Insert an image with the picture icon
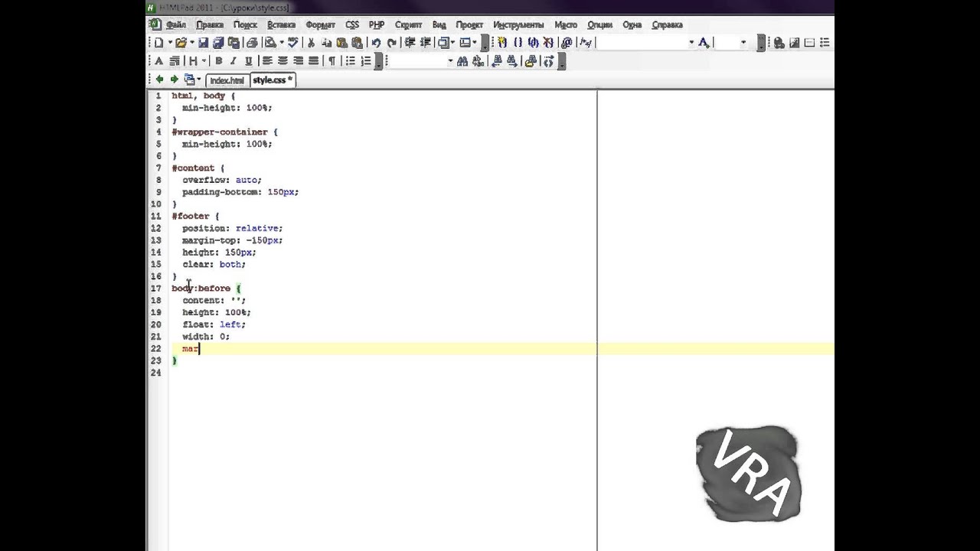Image resolution: width=980 pixels, height=551 pixels. [794, 43]
